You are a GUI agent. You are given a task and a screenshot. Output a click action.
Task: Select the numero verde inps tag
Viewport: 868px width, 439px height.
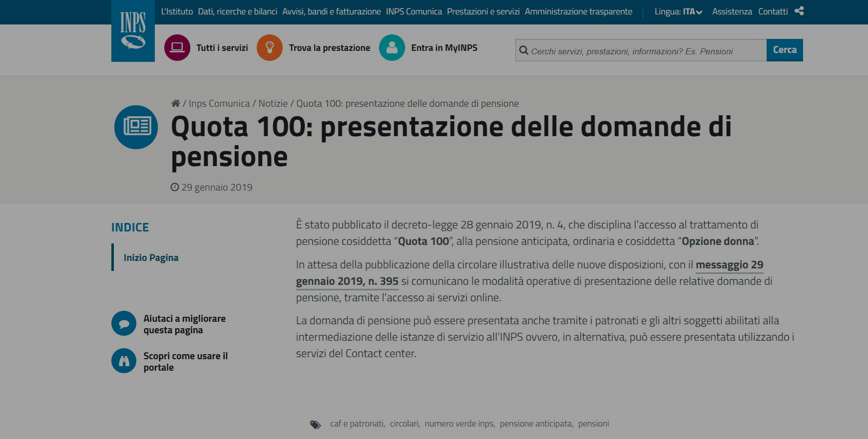coord(459,424)
